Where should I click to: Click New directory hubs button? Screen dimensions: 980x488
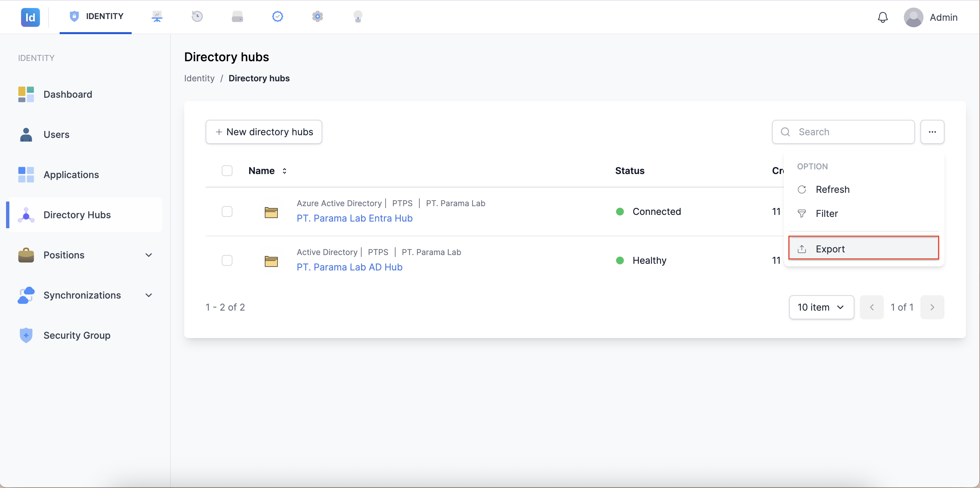264,132
